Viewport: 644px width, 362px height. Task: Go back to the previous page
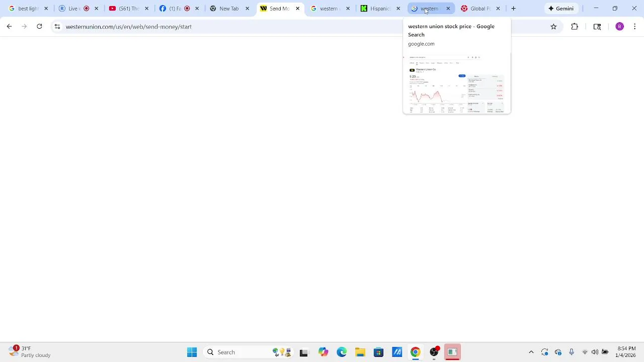pyautogui.click(x=9, y=27)
